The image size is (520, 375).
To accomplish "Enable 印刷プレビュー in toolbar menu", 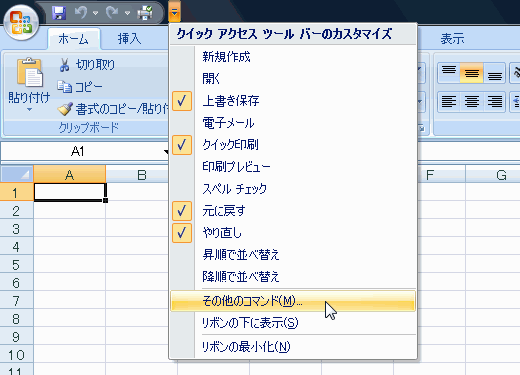I will 293,167.
